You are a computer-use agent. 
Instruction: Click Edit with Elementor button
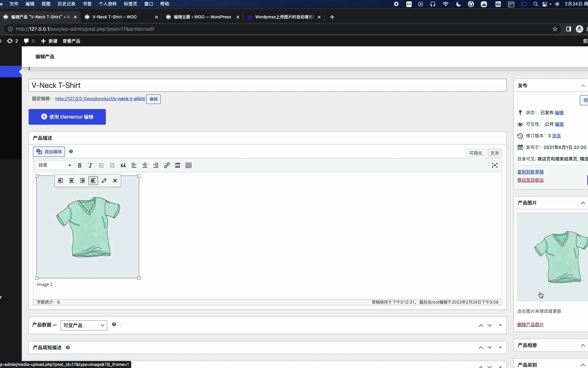(x=67, y=117)
